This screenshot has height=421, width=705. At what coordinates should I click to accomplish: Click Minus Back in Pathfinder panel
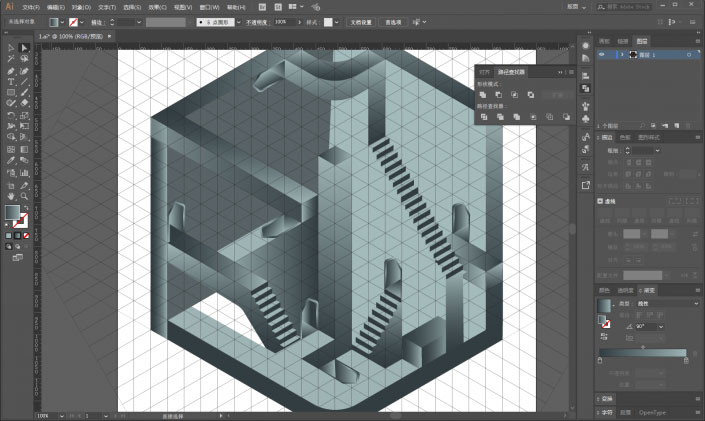click(566, 117)
